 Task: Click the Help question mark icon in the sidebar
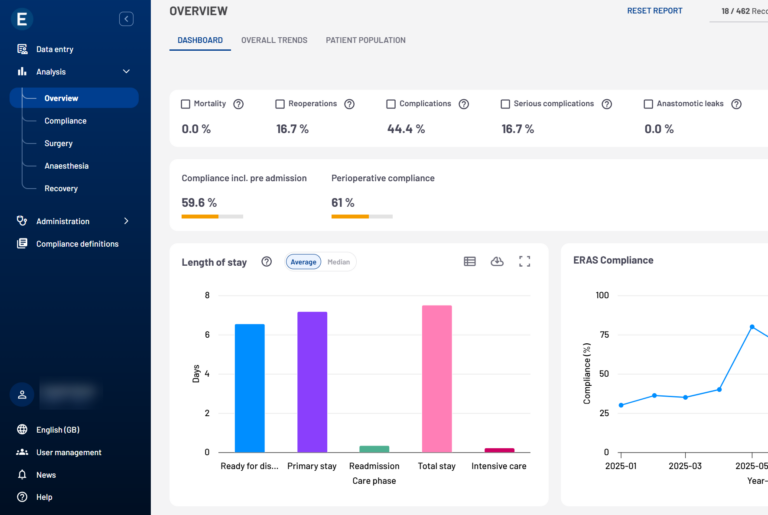pyautogui.click(x=22, y=497)
